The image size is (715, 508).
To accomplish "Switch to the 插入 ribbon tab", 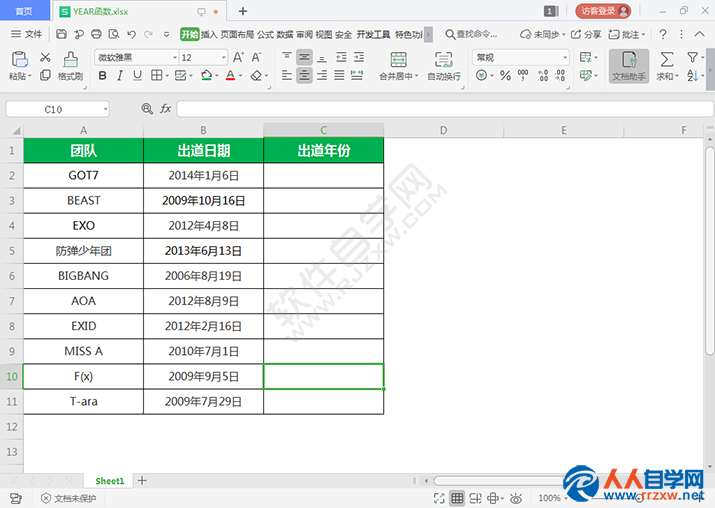I will (209, 35).
